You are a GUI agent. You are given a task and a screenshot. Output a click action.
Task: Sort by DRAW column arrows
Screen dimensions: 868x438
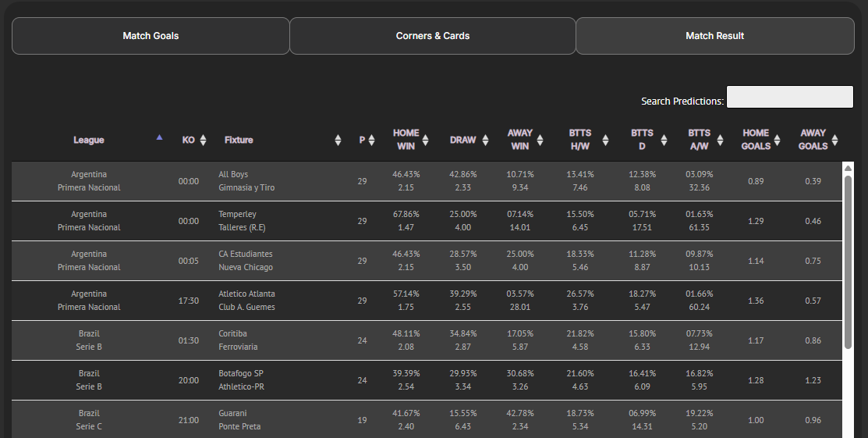485,141
